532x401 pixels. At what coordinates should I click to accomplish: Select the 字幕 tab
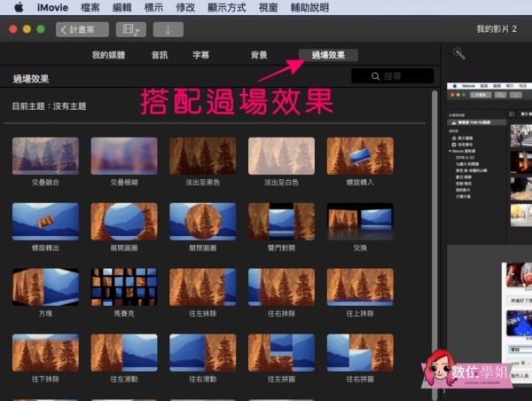click(x=201, y=55)
